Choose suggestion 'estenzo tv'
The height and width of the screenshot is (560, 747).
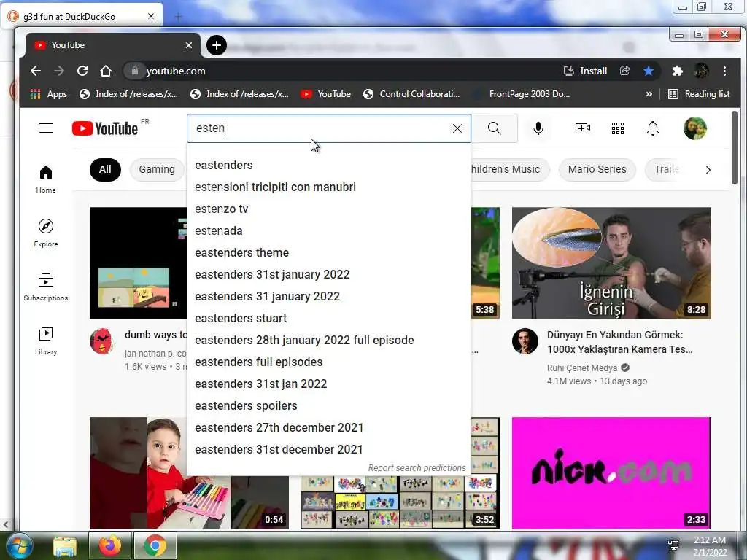pyautogui.click(x=329, y=209)
